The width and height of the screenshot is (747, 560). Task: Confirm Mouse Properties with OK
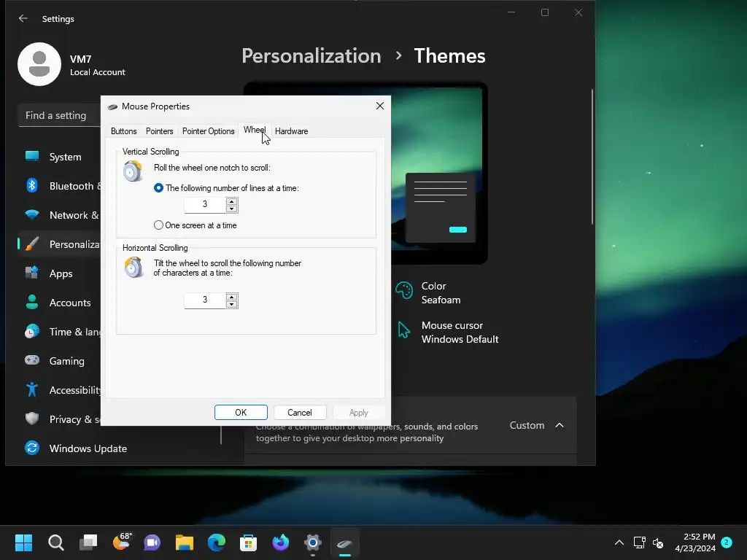point(241,413)
